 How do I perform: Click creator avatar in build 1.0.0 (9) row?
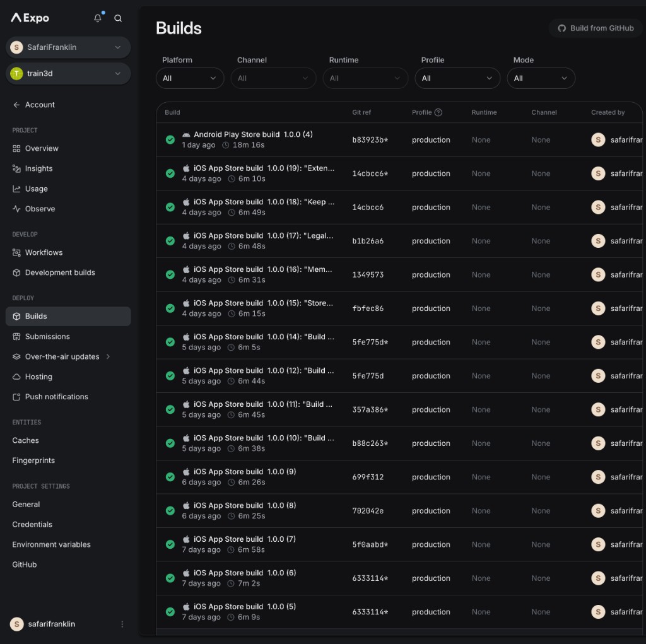point(598,477)
